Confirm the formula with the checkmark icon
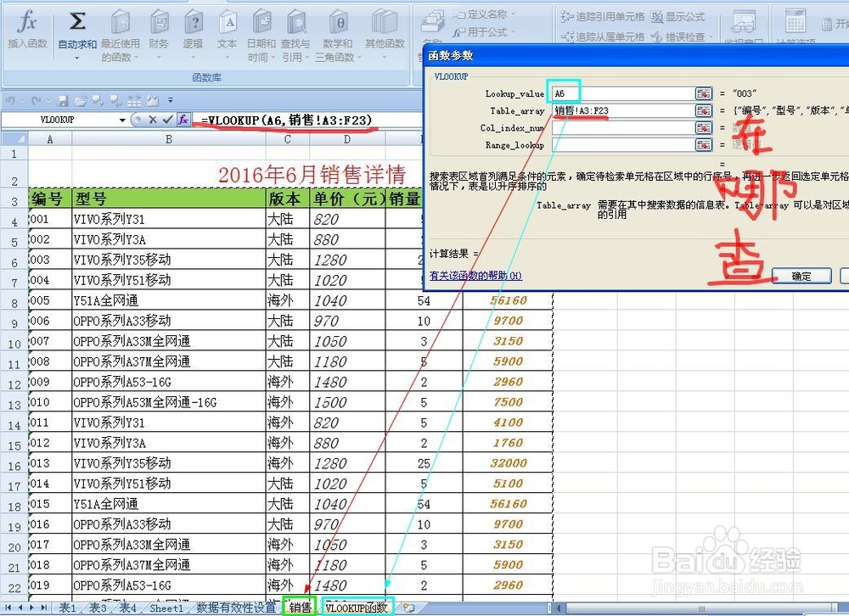 point(166,119)
